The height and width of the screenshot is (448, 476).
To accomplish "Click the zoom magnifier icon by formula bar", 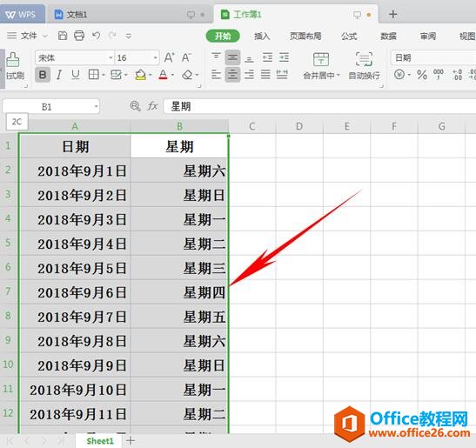I will (135, 106).
